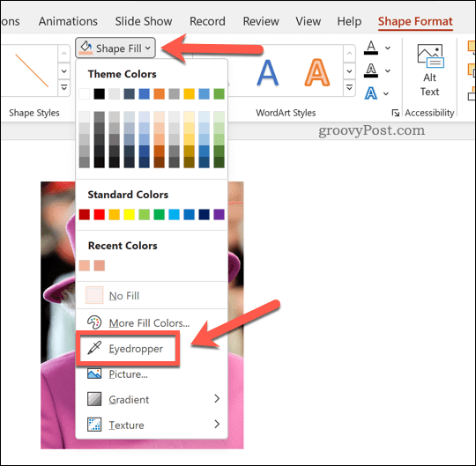Image resolution: width=476 pixels, height=466 pixels.
Task: Expand the Shape Styles gallery More button
Action: point(63,87)
